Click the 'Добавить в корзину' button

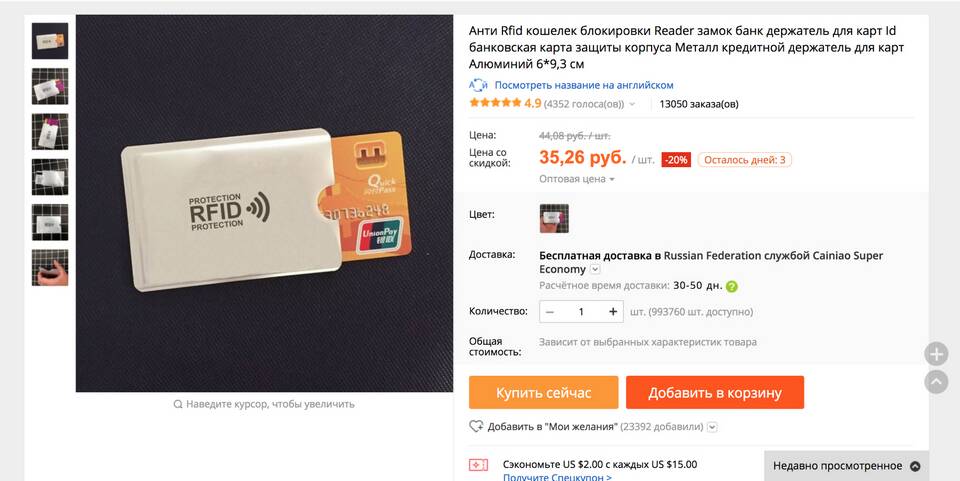point(714,392)
